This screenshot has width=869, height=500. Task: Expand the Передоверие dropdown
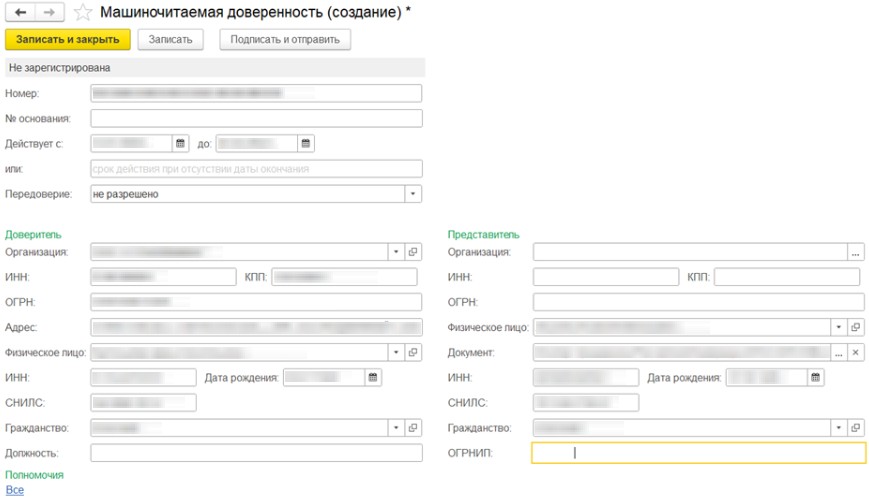coord(413,194)
